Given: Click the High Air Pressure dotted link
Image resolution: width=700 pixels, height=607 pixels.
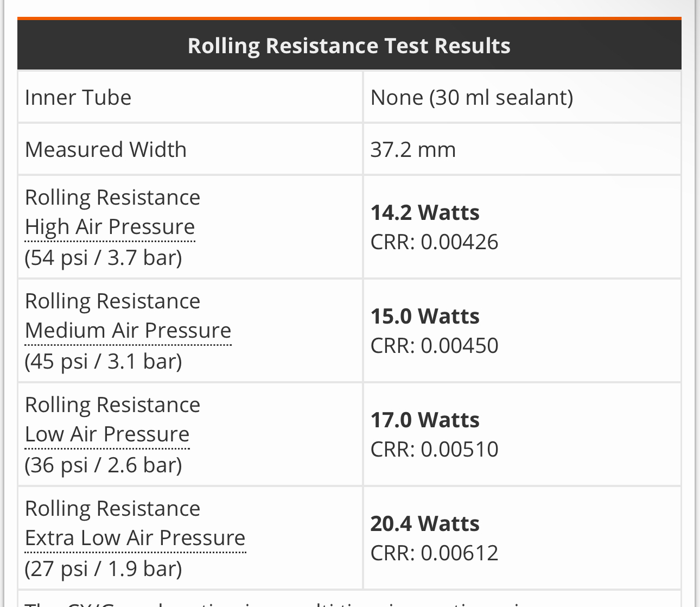Looking at the screenshot, I should pos(110,227).
